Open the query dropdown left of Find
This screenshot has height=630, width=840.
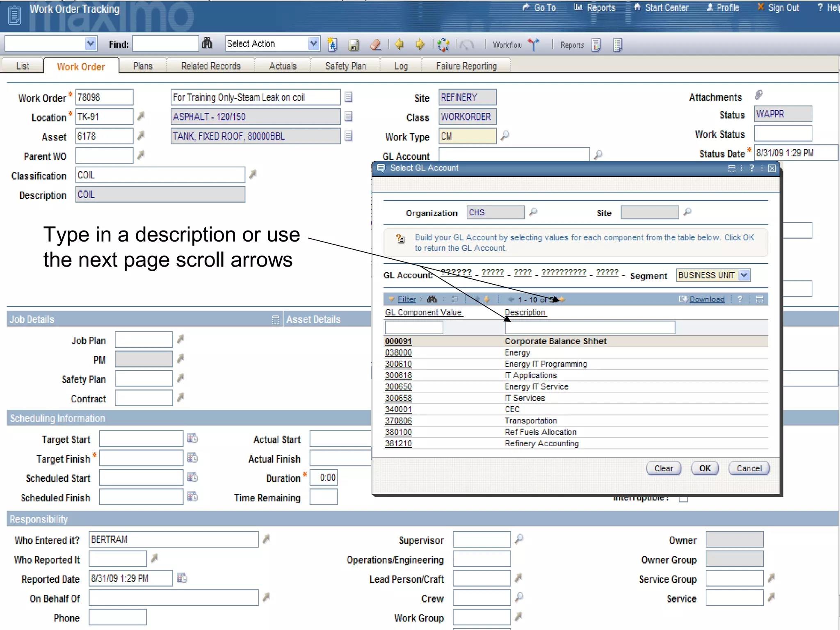(90, 43)
